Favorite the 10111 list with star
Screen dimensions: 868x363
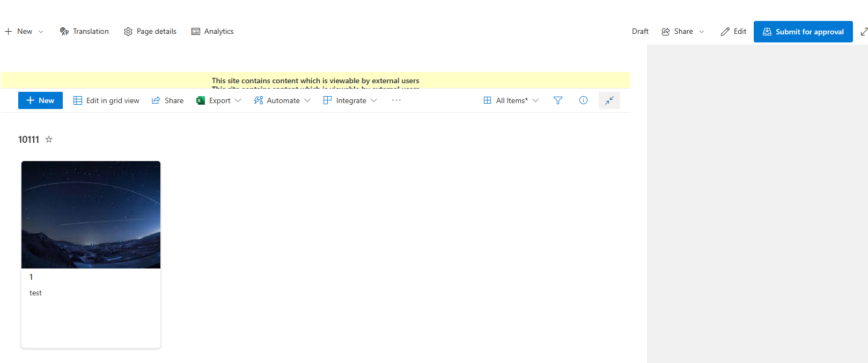(x=49, y=140)
